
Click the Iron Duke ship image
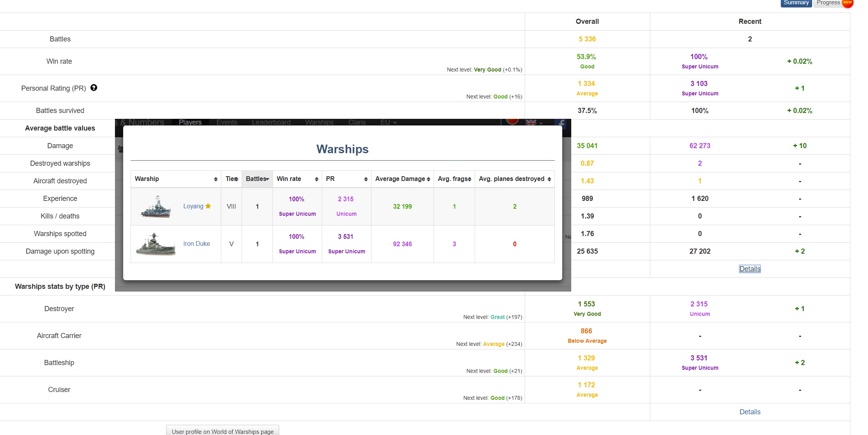coord(156,244)
